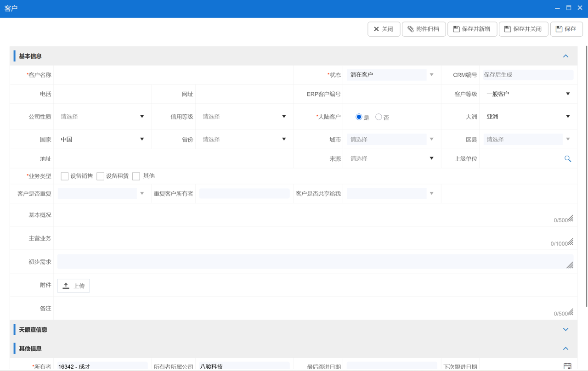Upload an attachment with 上传 button
588x371 pixels.
[x=73, y=286]
